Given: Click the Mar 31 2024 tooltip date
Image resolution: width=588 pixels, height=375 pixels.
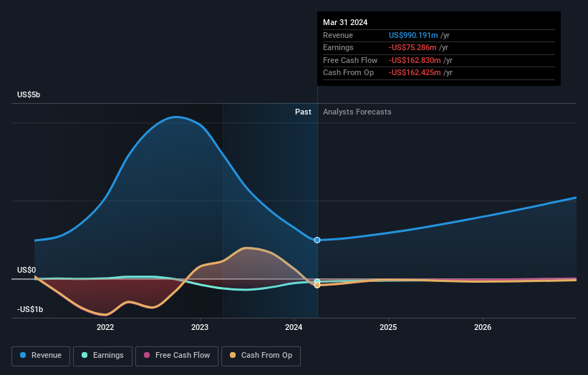Looking at the screenshot, I should (345, 22).
